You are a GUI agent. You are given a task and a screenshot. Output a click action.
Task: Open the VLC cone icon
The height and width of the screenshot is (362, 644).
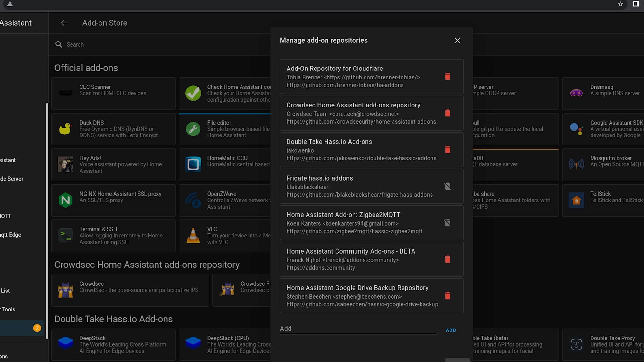tap(193, 236)
